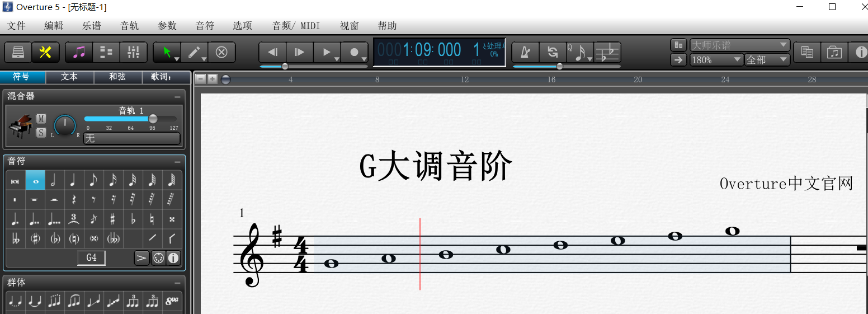This screenshot has height=314, width=868.
Task: Click the pan knob in mixer
Action: 65,124
